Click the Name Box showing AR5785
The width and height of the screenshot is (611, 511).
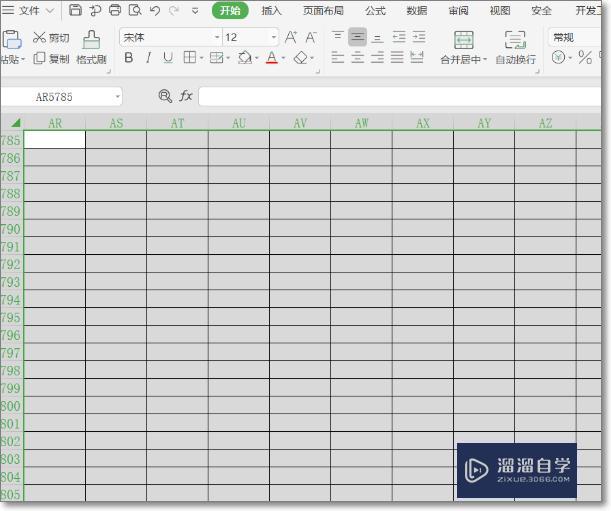tap(61, 96)
